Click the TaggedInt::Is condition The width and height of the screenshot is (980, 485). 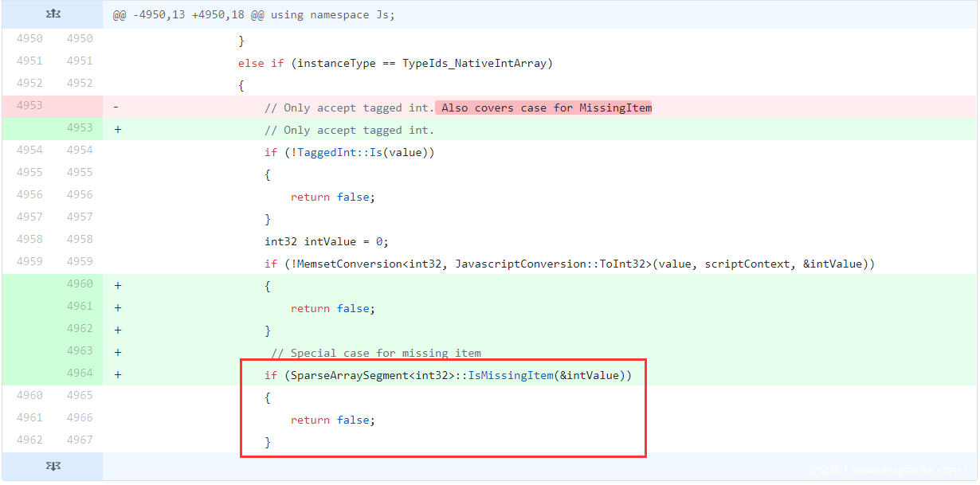tap(349, 152)
